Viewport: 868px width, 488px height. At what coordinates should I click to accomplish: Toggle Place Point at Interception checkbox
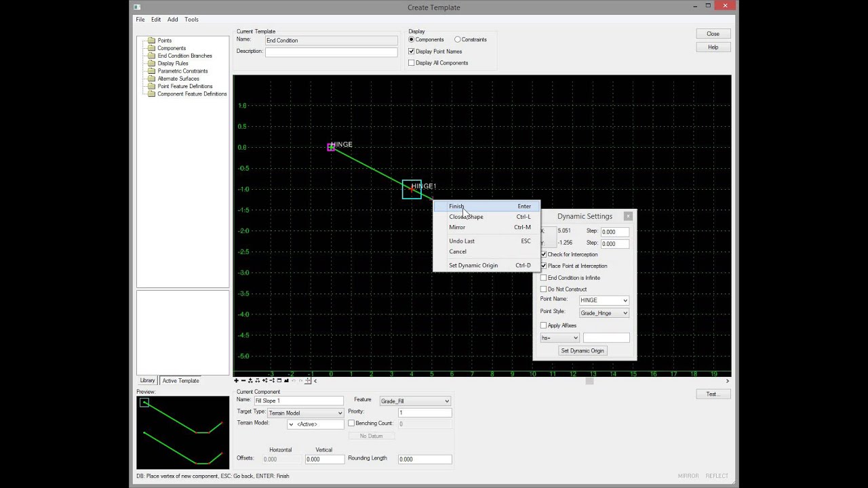(543, 266)
